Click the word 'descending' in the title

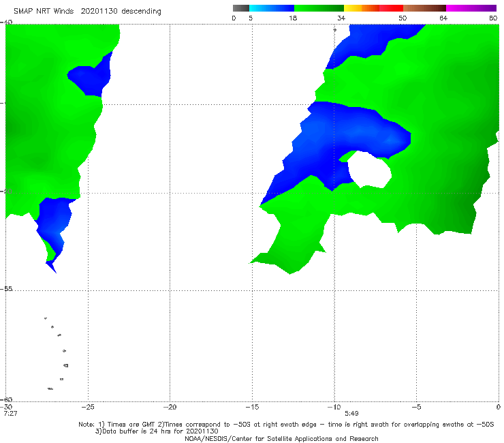tap(142, 12)
